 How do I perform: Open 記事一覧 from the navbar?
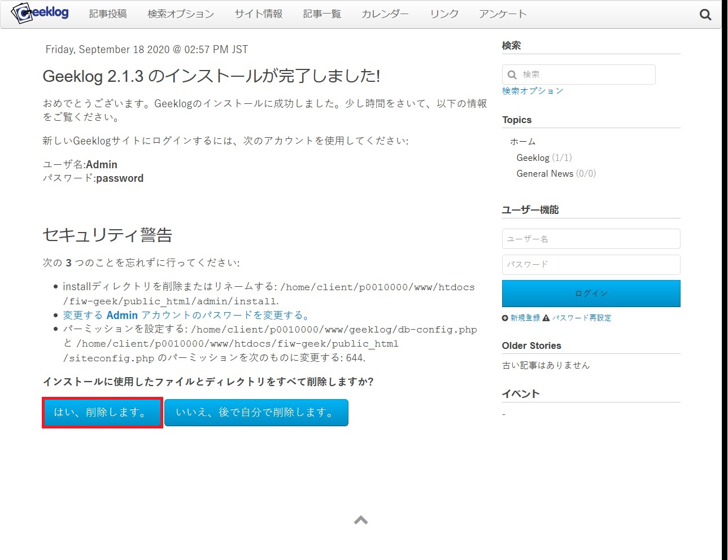(x=322, y=14)
